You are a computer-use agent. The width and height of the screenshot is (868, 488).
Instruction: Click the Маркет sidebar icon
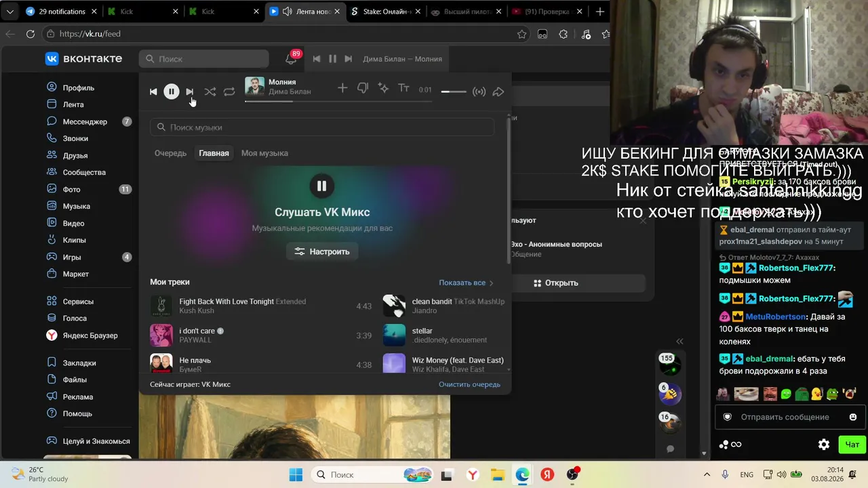click(x=52, y=274)
